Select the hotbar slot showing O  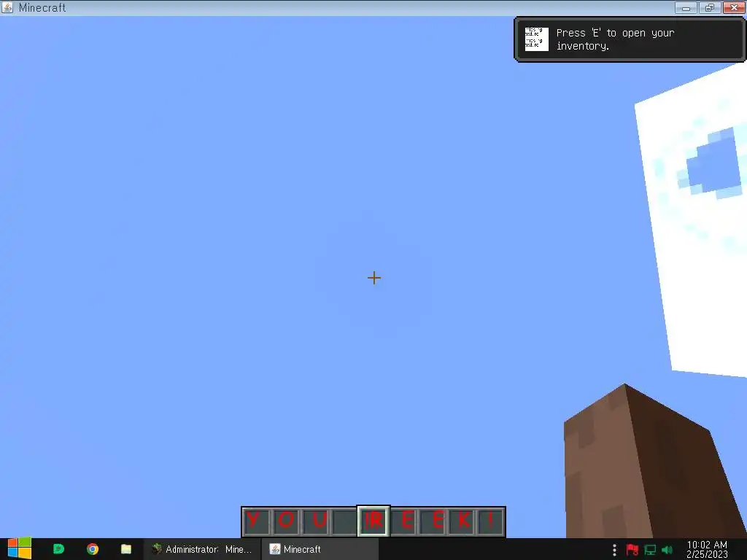[286, 521]
